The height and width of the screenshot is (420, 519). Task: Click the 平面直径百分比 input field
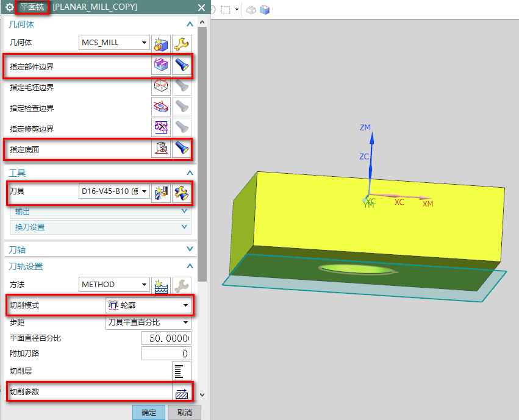pos(166,338)
